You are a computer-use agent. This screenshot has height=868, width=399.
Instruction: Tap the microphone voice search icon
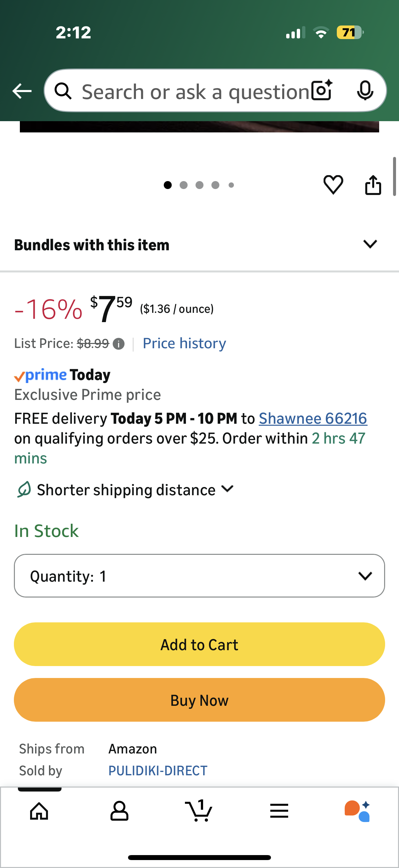point(365,91)
